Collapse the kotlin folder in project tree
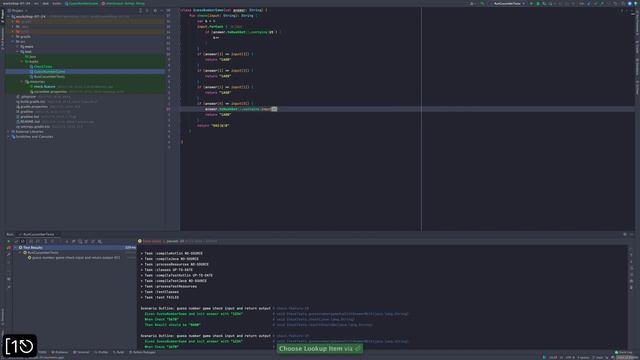The width and height of the screenshot is (640, 360). click(22, 62)
